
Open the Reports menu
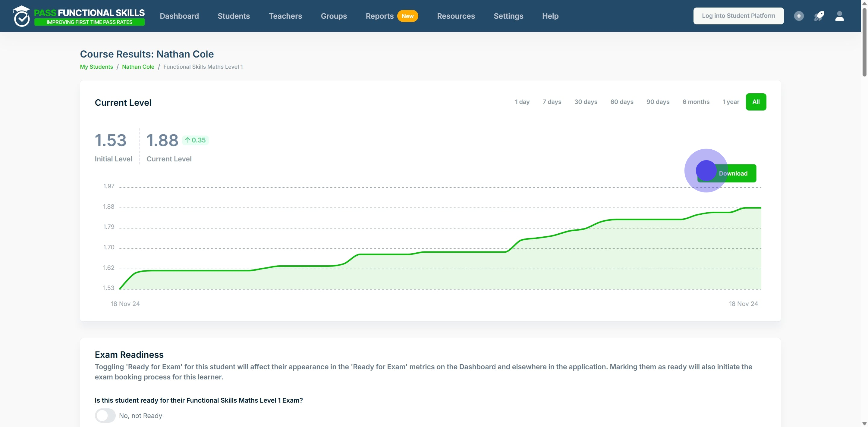tap(379, 16)
